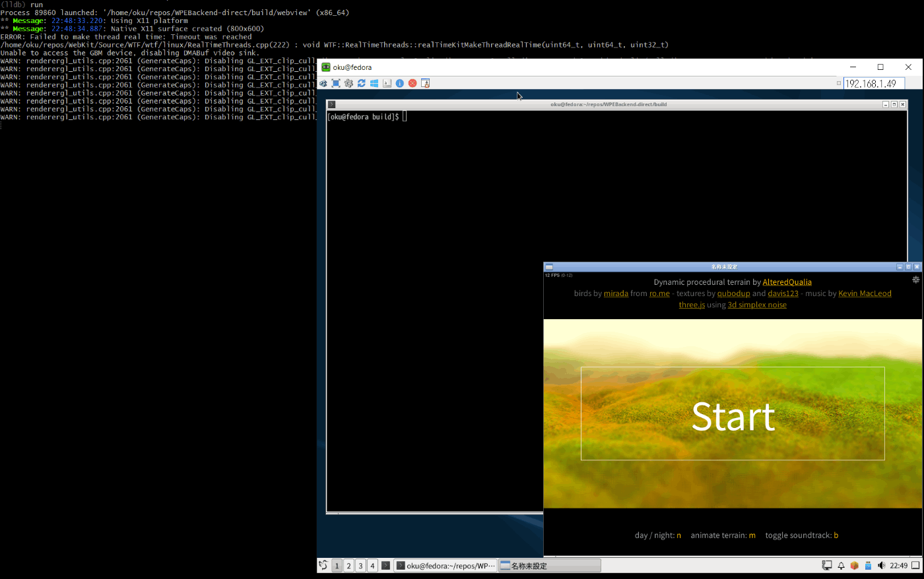924x579 pixels.
Task: Click the VNC options gear icon
Action: (323, 83)
